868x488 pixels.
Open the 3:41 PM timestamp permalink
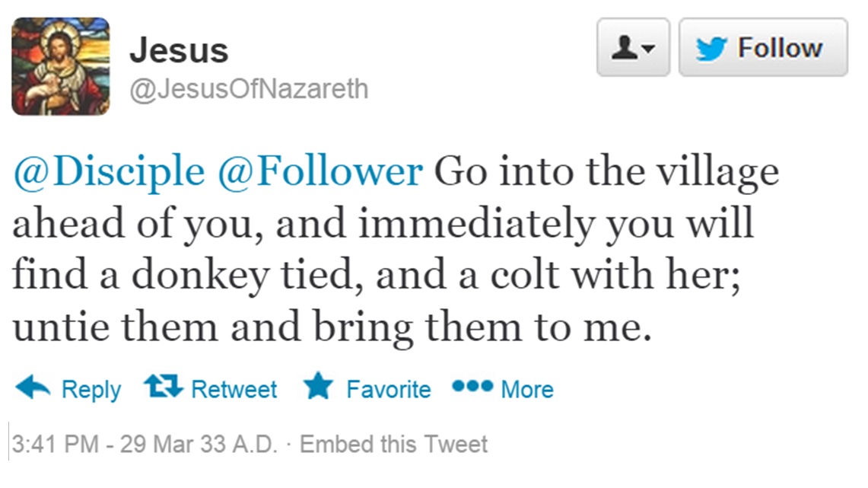point(144,444)
